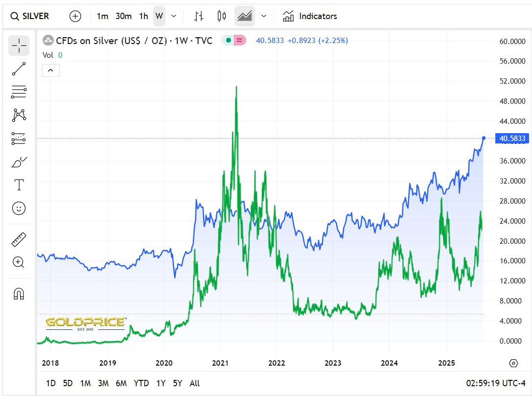Click the 40.5833 last price value
The width and height of the screenshot is (532, 396).
click(x=270, y=40)
